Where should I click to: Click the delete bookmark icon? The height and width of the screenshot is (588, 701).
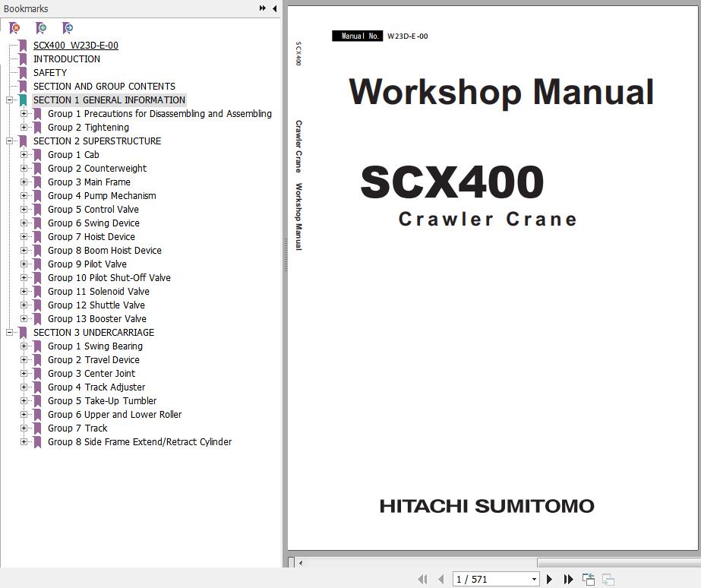[14, 28]
